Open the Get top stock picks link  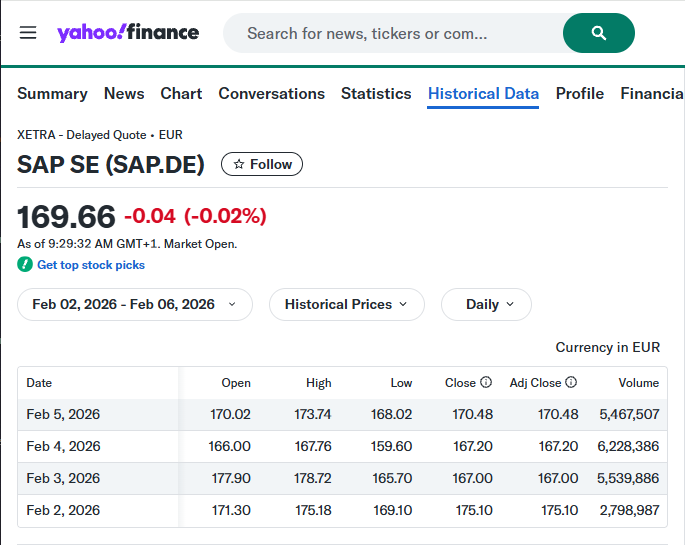(x=91, y=265)
